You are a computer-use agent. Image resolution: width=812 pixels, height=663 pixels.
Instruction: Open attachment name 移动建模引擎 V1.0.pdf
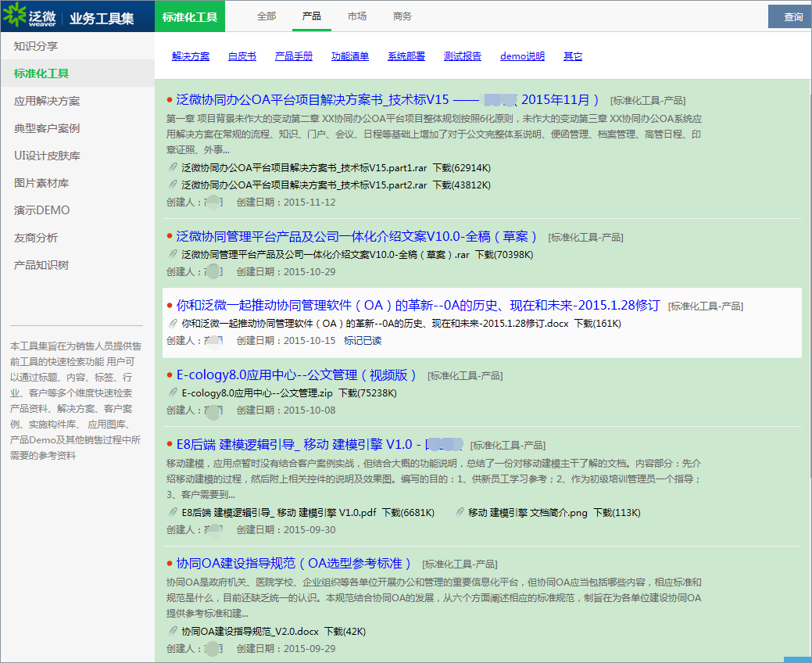pyautogui.click(x=278, y=512)
